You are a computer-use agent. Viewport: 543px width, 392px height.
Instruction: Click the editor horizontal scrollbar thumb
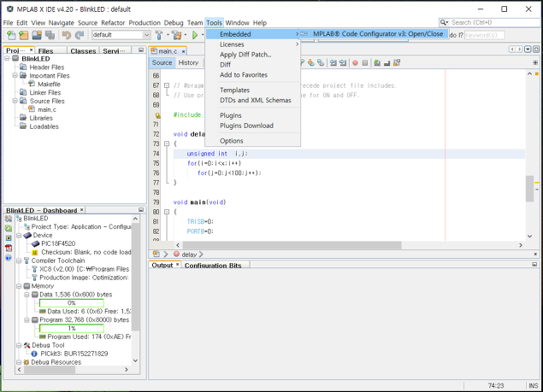coord(292,245)
